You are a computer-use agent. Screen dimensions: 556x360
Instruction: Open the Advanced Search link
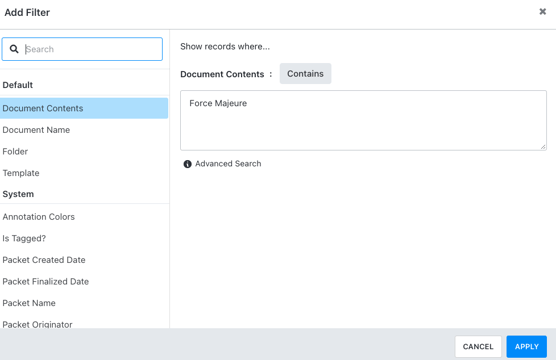(228, 164)
